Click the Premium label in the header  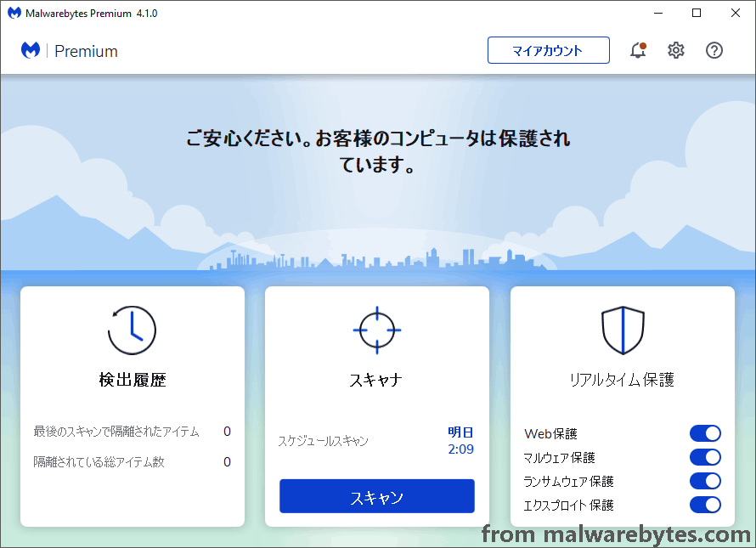coord(87,51)
